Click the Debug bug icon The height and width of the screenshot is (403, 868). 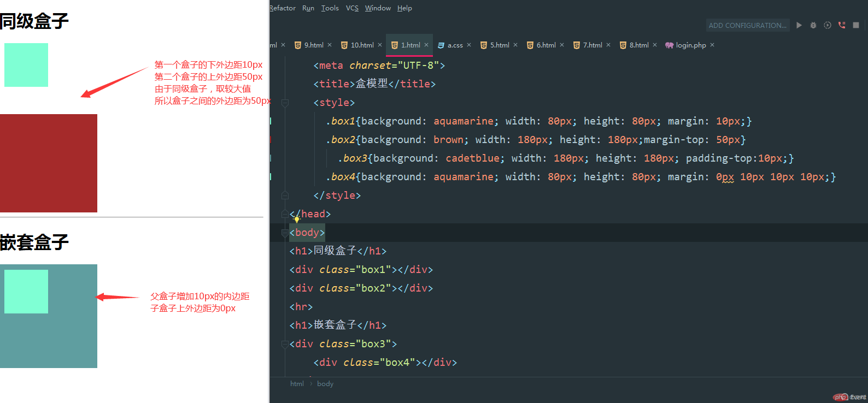coord(813,25)
